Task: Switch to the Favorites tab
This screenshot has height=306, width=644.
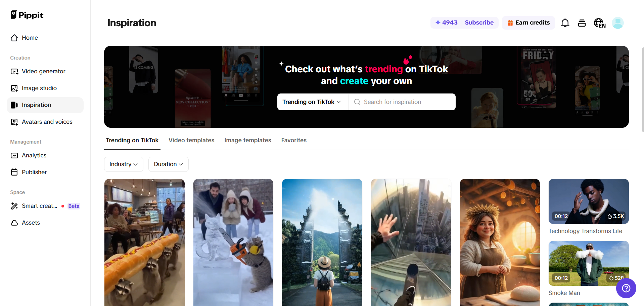Action: [x=294, y=140]
